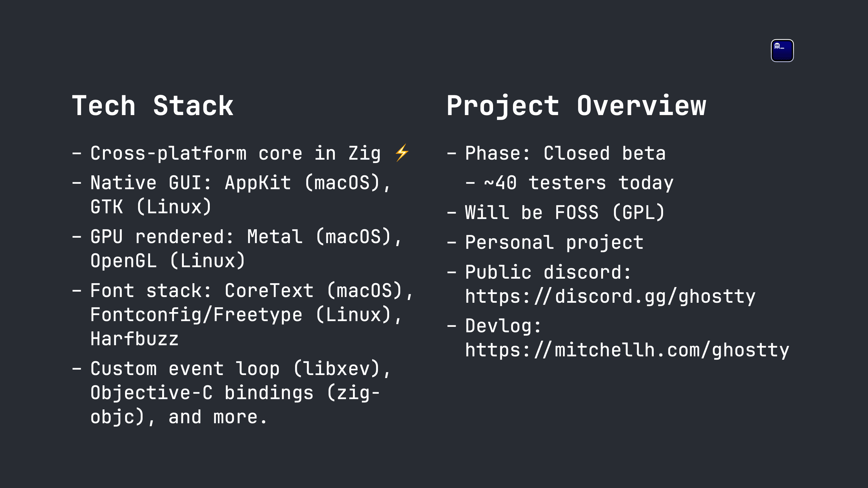
Task: Click the Objective-C bindings line
Action: [x=235, y=393]
